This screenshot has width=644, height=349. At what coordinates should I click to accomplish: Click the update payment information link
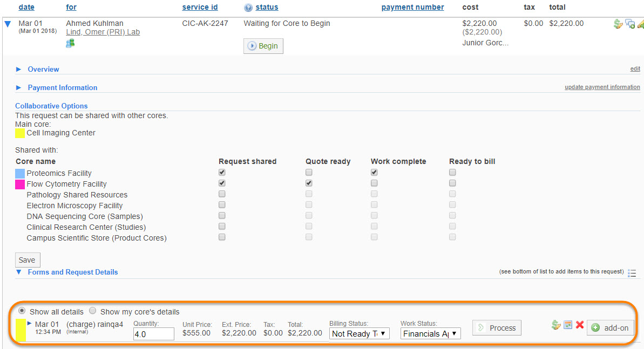(x=602, y=87)
